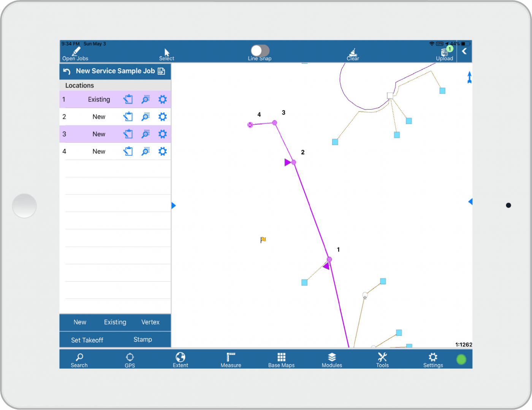Open settings gear for location 3
The width and height of the screenshot is (532, 410).
pyautogui.click(x=163, y=134)
